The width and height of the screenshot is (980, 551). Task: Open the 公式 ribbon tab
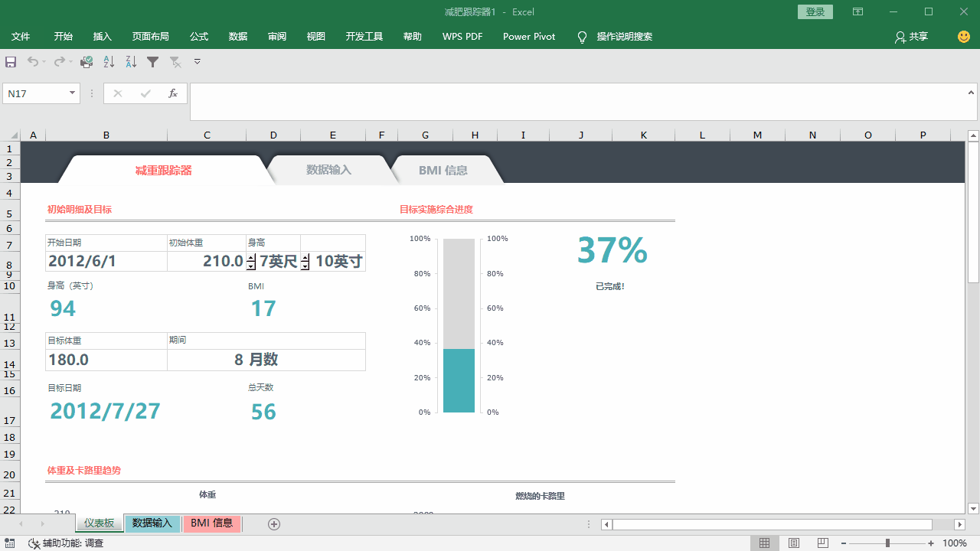pos(199,37)
